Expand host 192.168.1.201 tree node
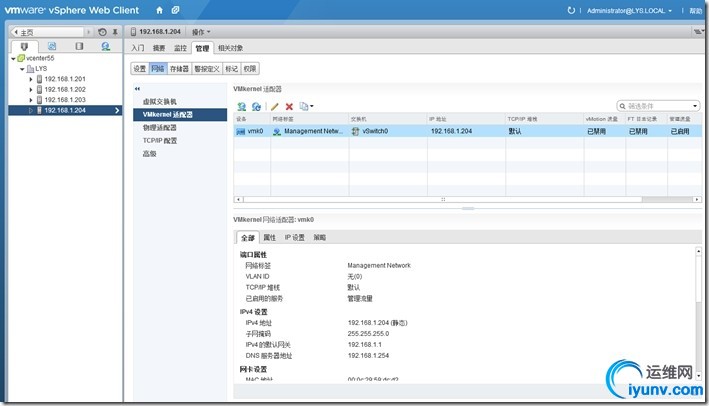Image resolution: width=709 pixels, height=406 pixels. click(x=31, y=79)
